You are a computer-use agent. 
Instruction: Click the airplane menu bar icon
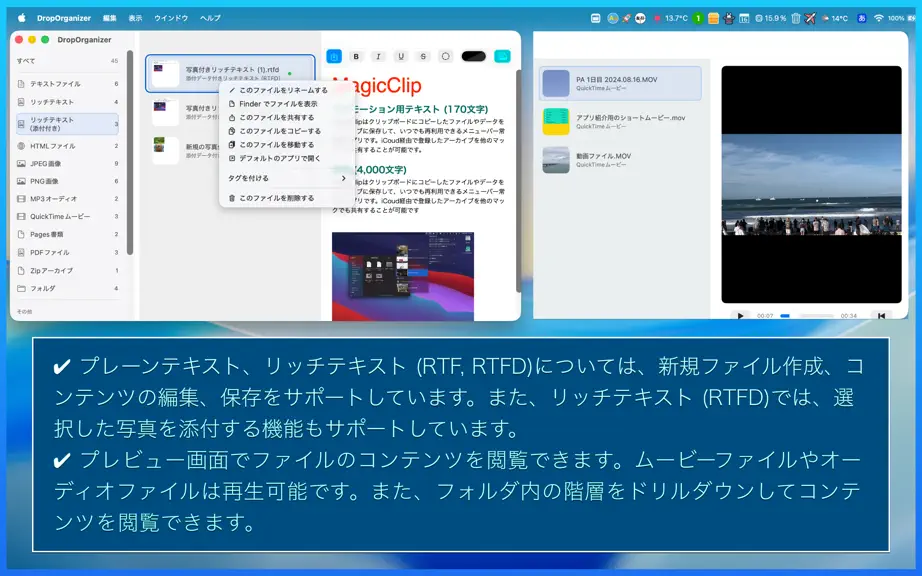(810, 18)
